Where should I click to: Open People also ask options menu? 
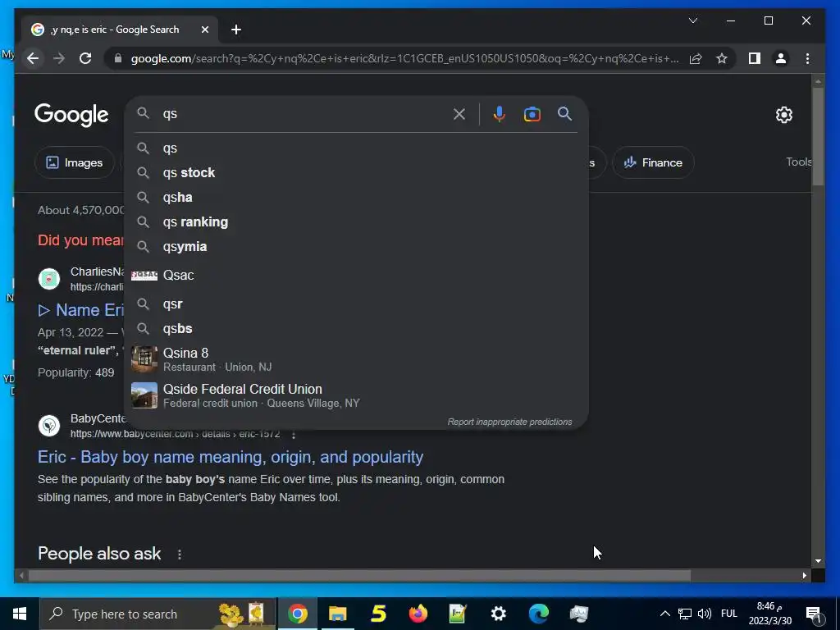pos(180,555)
